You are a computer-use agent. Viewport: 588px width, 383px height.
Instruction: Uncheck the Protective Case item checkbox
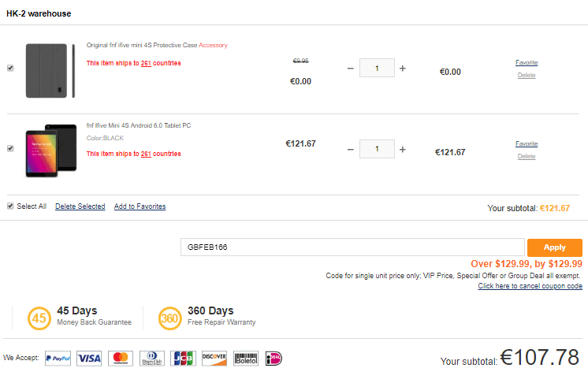coord(10,68)
